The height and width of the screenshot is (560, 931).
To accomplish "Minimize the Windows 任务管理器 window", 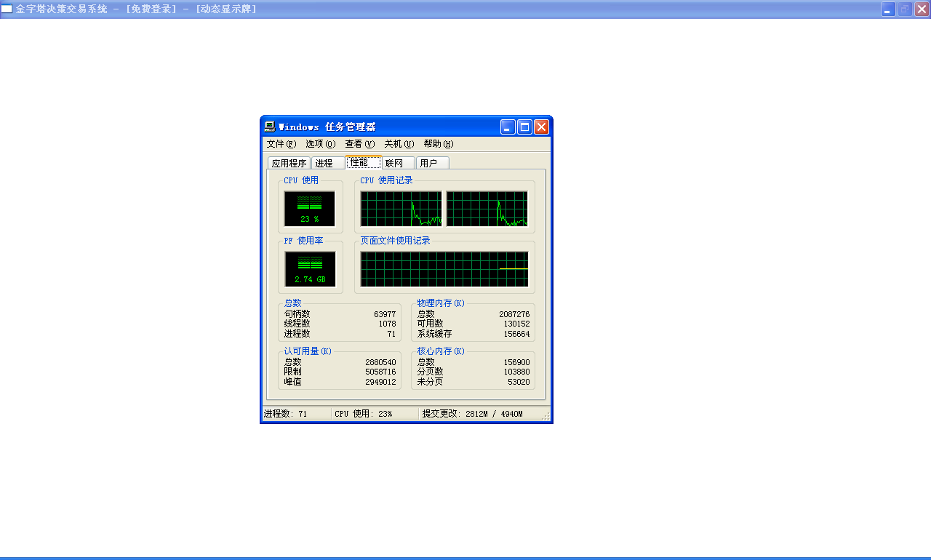I will tap(508, 127).
